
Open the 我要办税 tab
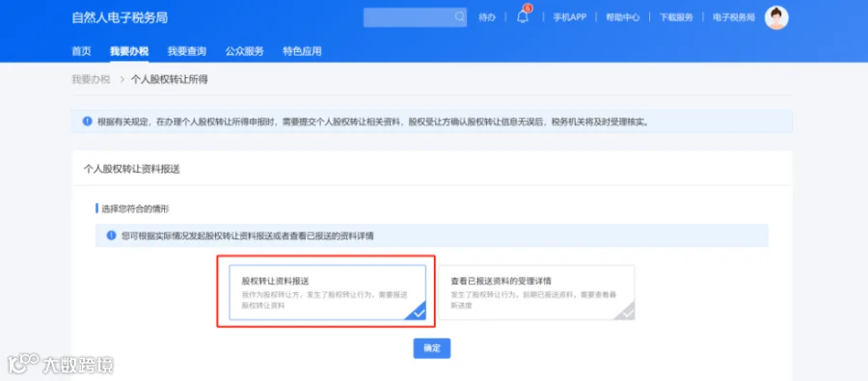point(129,51)
